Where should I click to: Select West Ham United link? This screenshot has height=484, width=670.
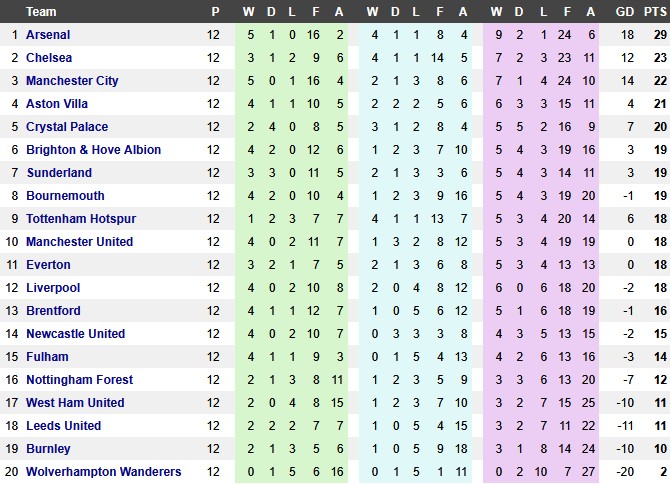tap(75, 403)
